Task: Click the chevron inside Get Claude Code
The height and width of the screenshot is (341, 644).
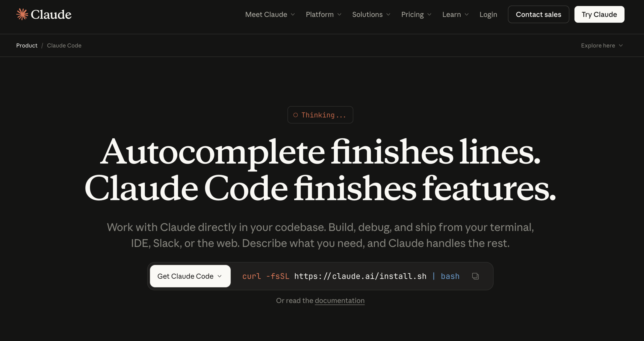Action: coord(220,276)
